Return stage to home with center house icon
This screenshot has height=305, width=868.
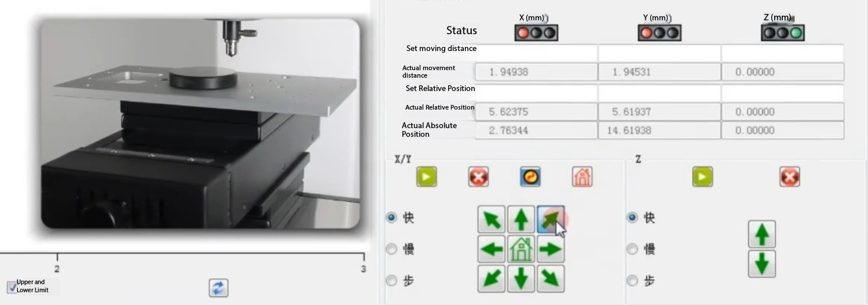click(x=521, y=249)
